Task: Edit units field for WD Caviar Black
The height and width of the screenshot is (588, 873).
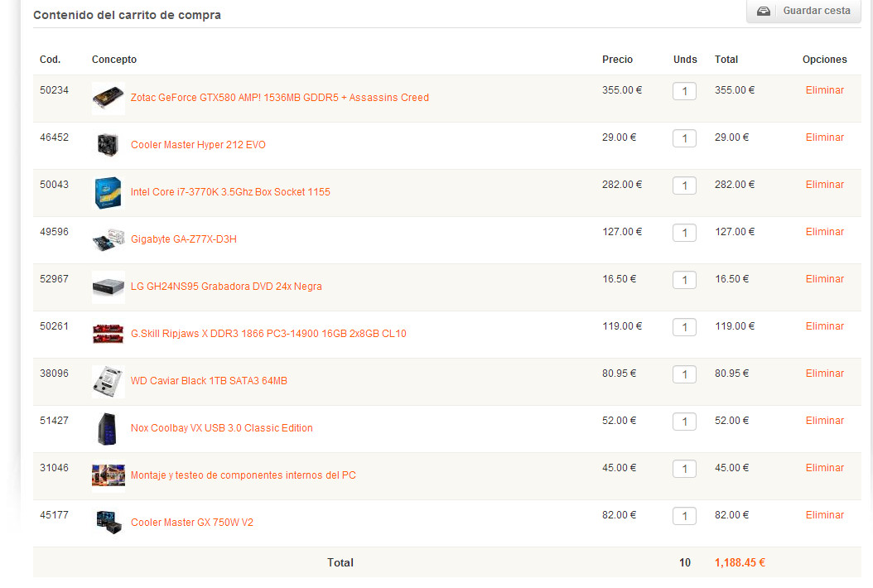Action: point(684,374)
